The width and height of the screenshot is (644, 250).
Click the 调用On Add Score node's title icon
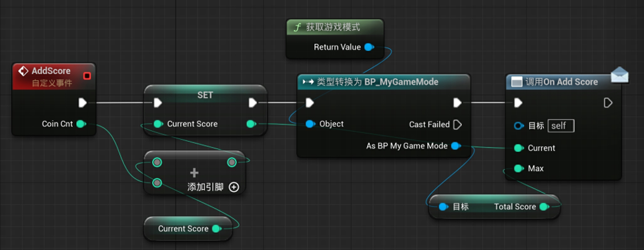[517, 82]
